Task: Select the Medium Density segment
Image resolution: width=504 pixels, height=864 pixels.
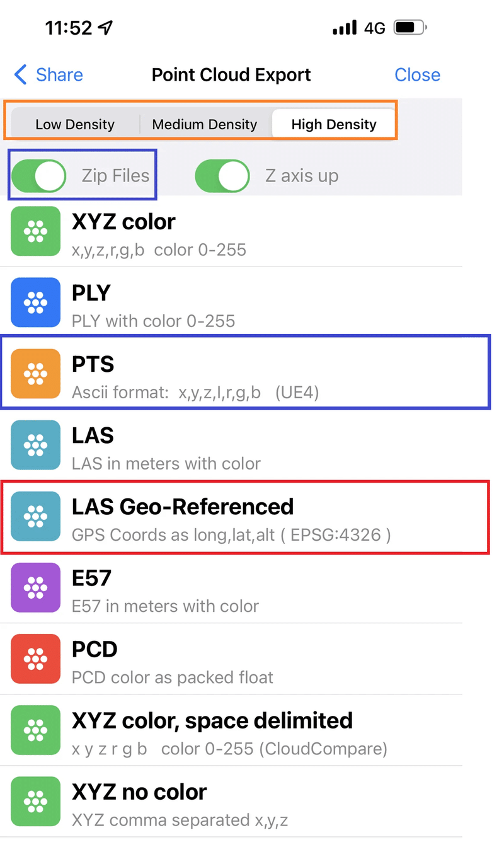Action: pyautogui.click(x=205, y=124)
